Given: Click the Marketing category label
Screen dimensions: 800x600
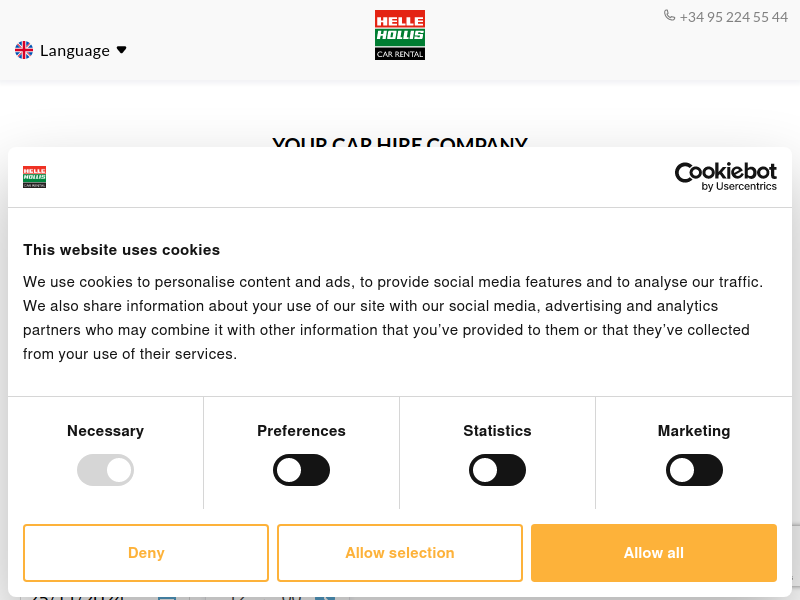Looking at the screenshot, I should click(x=694, y=431).
